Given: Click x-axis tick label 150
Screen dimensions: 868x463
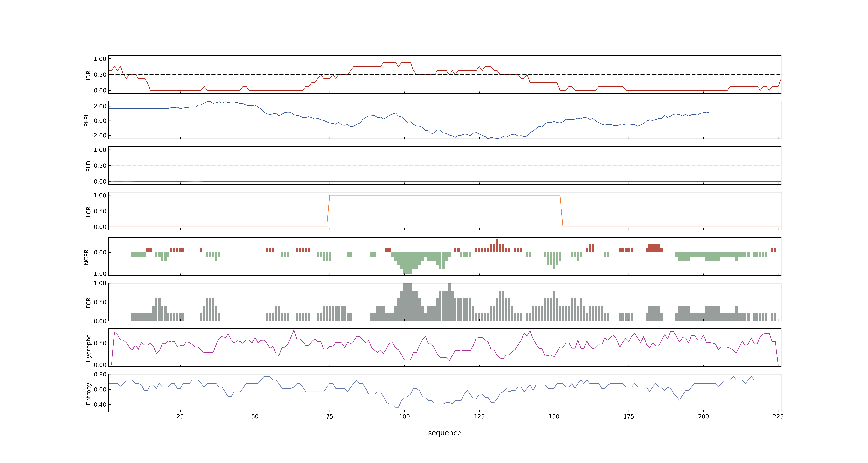Looking at the screenshot, I should [554, 416].
